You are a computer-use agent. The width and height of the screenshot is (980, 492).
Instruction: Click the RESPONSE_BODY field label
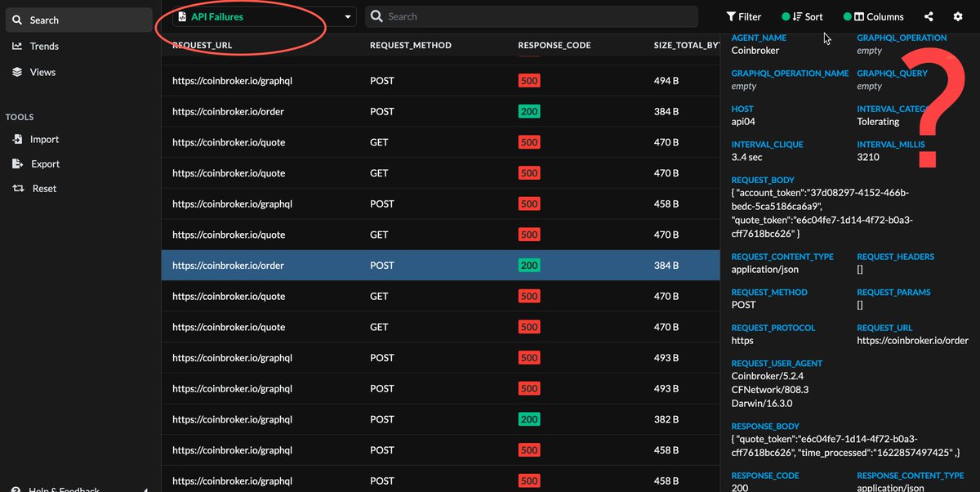pyautogui.click(x=765, y=427)
